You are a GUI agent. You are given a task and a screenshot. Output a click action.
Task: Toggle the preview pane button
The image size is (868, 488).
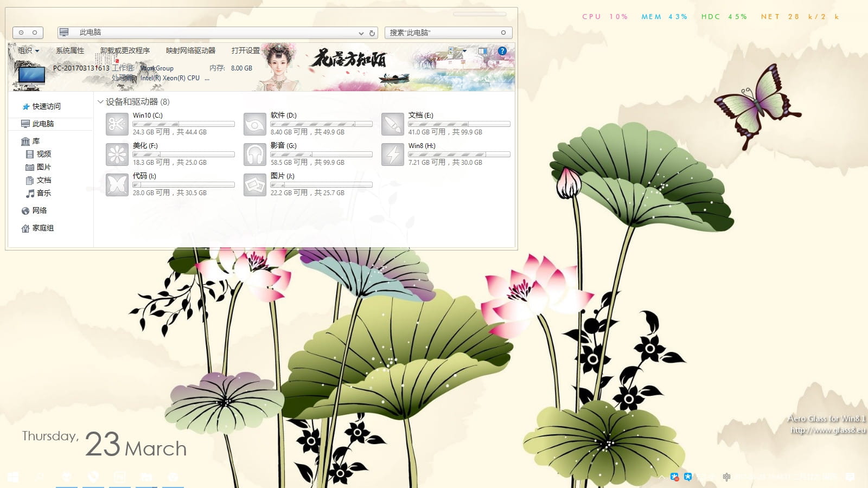(482, 51)
